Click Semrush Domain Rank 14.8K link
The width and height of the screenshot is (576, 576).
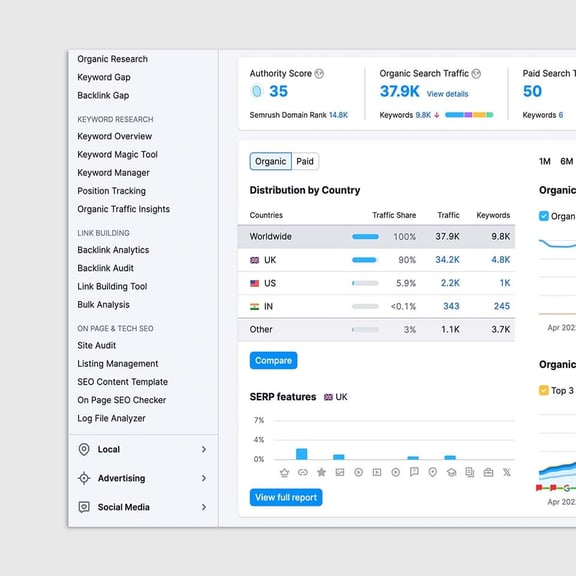pyautogui.click(x=338, y=115)
